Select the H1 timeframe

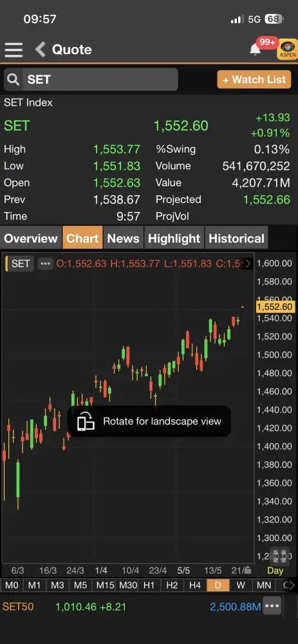point(149,585)
